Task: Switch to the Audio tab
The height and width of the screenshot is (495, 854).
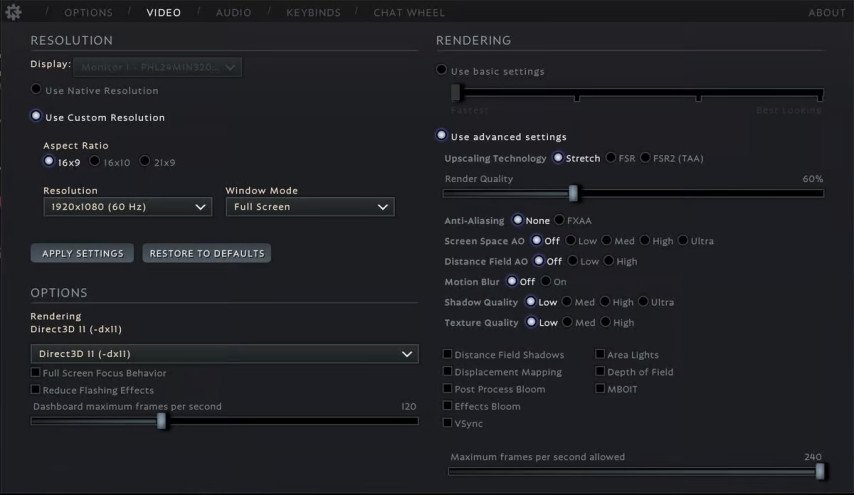Action: click(234, 13)
